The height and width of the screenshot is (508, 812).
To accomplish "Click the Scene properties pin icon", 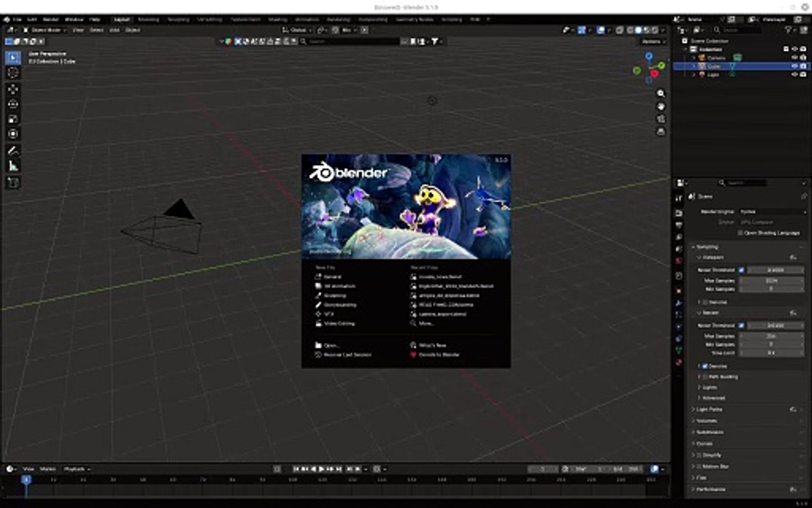I will (804, 196).
